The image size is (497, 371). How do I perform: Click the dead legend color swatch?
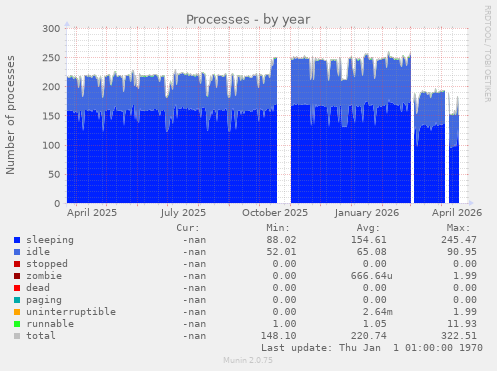pyautogui.click(x=17, y=288)
